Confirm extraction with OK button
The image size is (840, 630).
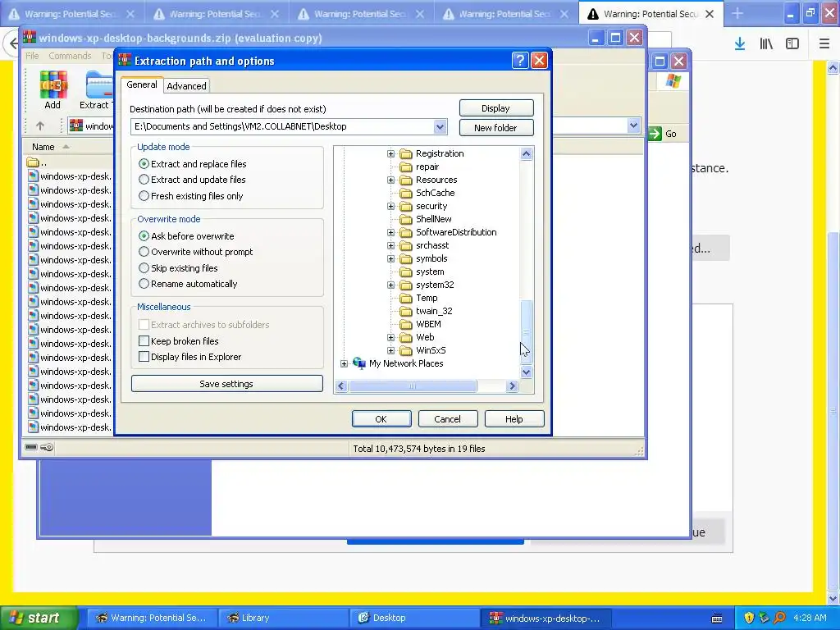(381, 419)
